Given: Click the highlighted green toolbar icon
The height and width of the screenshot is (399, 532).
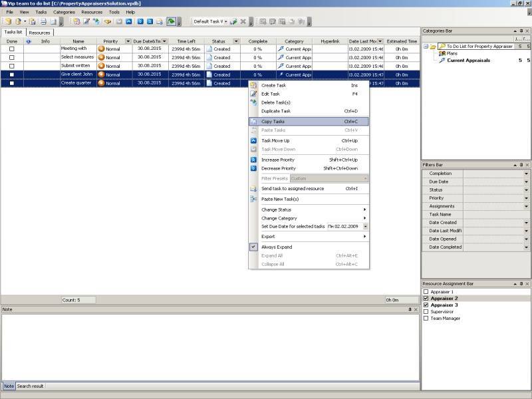Looking at the screenshot, I should (172, 21).
